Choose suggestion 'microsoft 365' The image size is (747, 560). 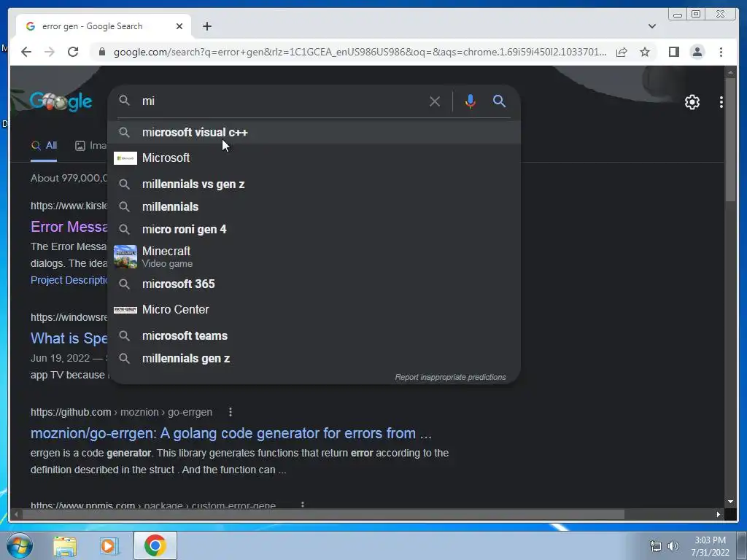(x=314, y=284)
